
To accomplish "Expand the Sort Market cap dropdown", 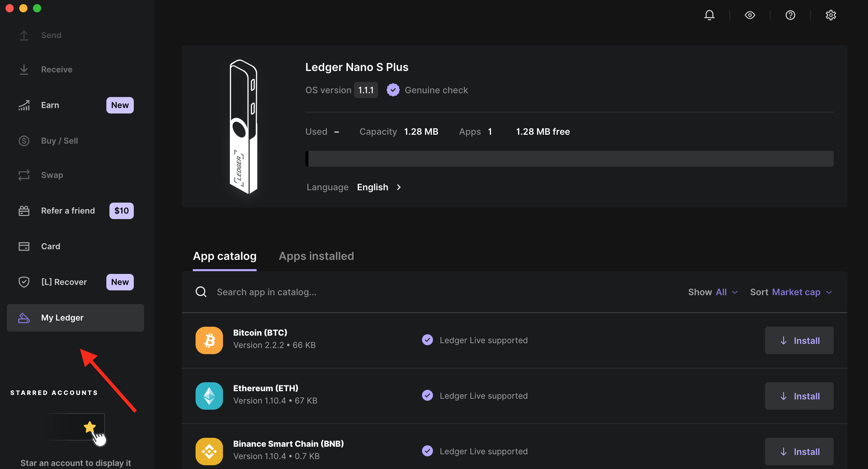I will (791, 292).
